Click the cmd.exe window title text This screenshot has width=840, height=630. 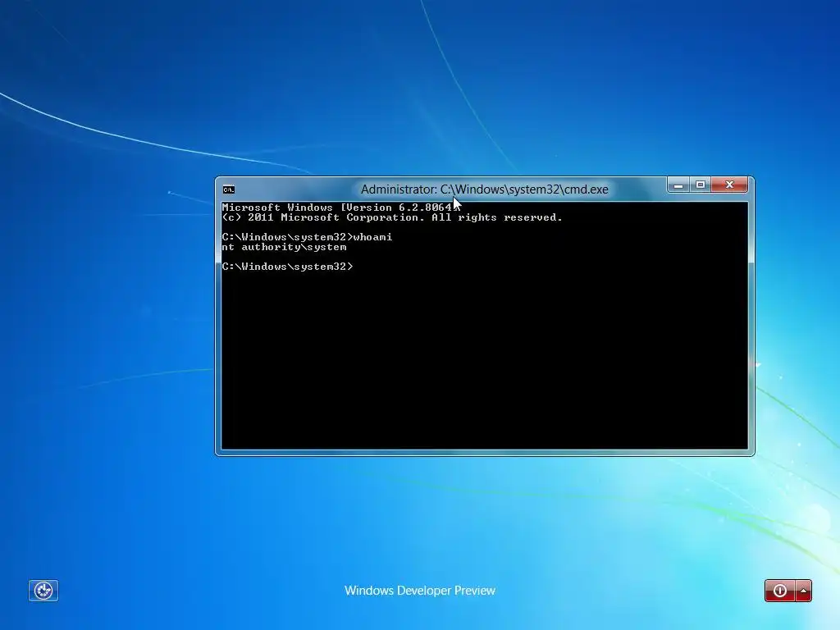point(484,189)
